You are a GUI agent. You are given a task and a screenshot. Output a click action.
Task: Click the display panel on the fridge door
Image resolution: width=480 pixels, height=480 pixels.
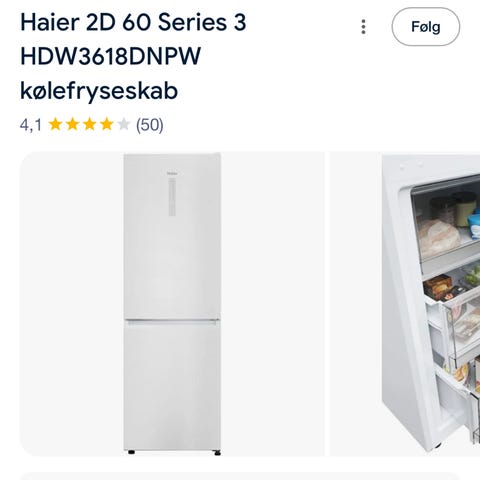(x=172, y=197)
